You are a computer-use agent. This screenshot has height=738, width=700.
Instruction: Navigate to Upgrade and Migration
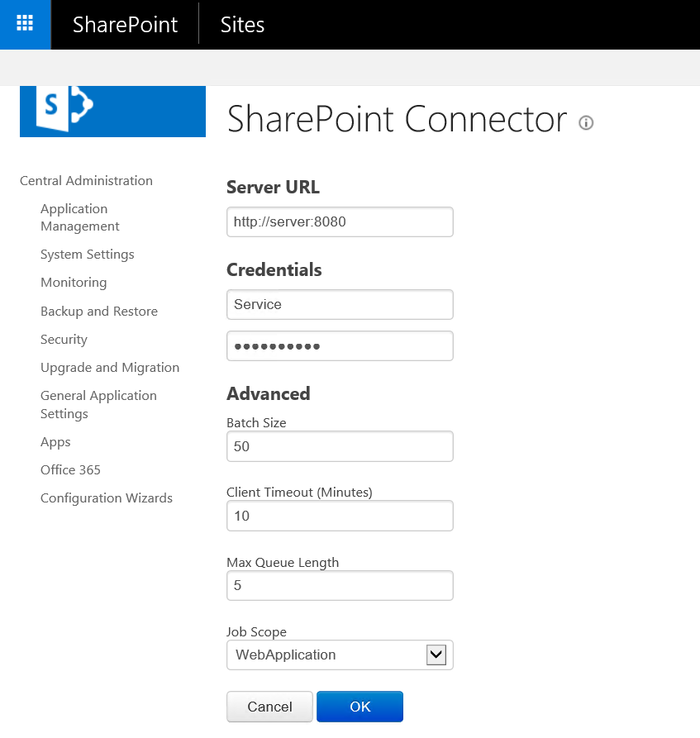tap(110, 367)
